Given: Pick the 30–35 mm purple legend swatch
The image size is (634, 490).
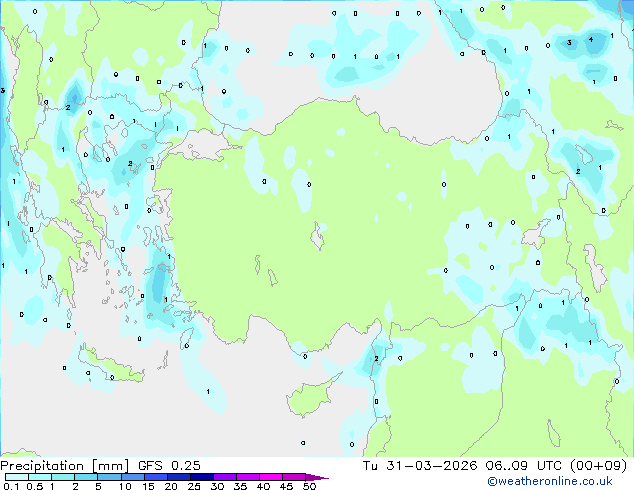Looking at the screenshot, I should pos(225,477).
